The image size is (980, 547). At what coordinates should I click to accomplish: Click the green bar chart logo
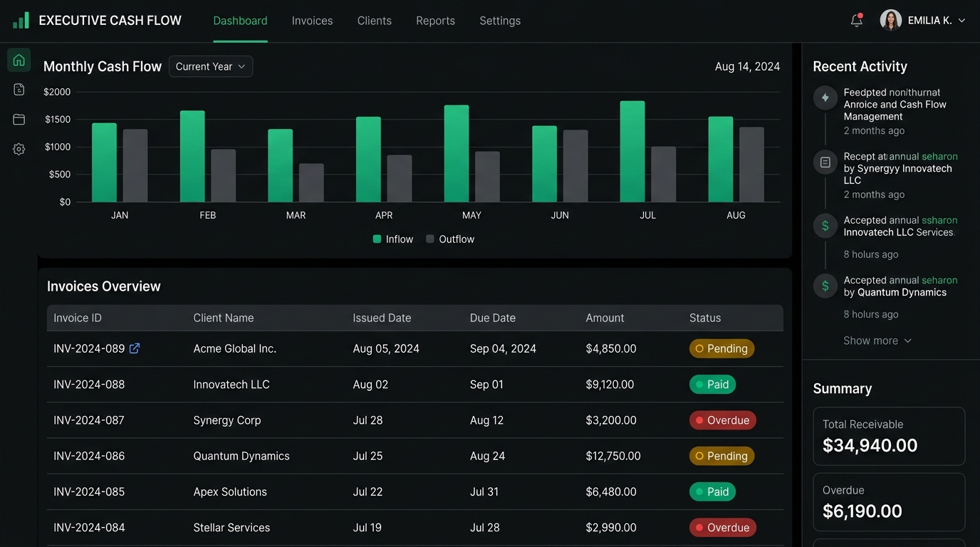coord(21,20)
